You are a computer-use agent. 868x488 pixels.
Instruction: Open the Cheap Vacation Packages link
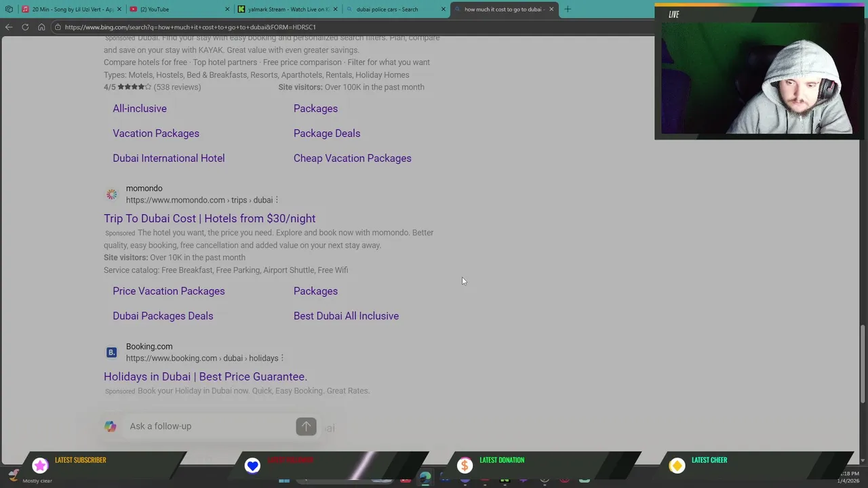click(x=353, y=158)
